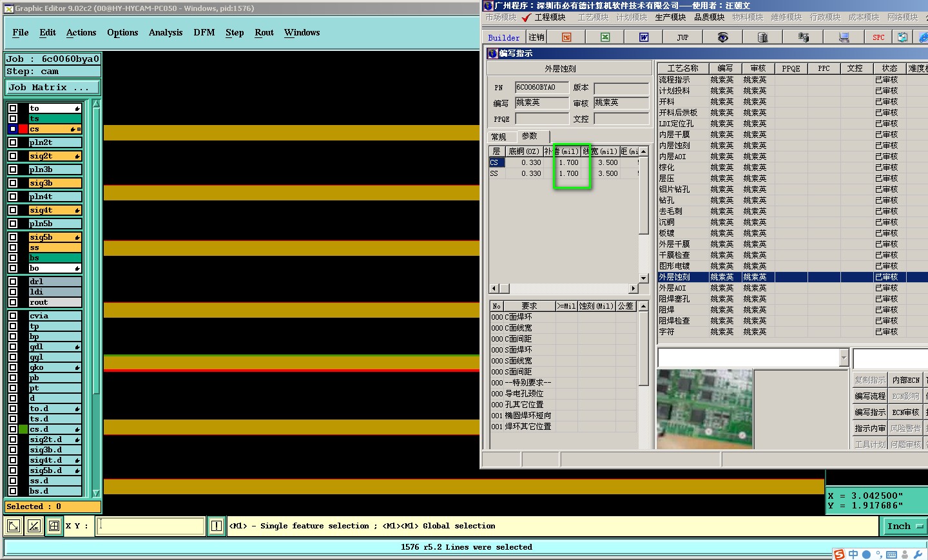This screenshot has width=928, height=560.
Task: Click the 指示内审 button
Action: [x=870, y=428]
